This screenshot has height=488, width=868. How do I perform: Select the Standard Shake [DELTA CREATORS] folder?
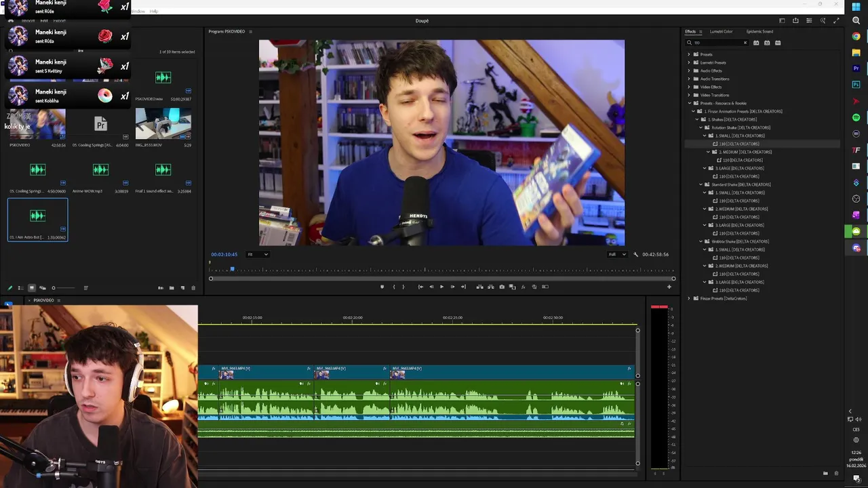[x=741, y=184]
